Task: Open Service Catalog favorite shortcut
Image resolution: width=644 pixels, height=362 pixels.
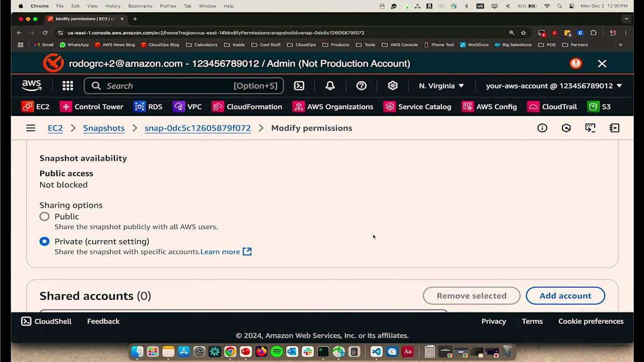Action: (418, 107)
